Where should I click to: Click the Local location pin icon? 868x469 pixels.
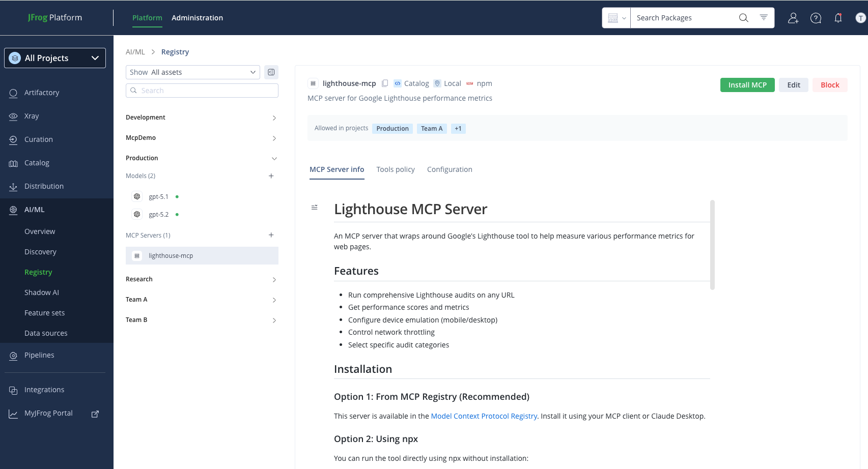point(437,83)
